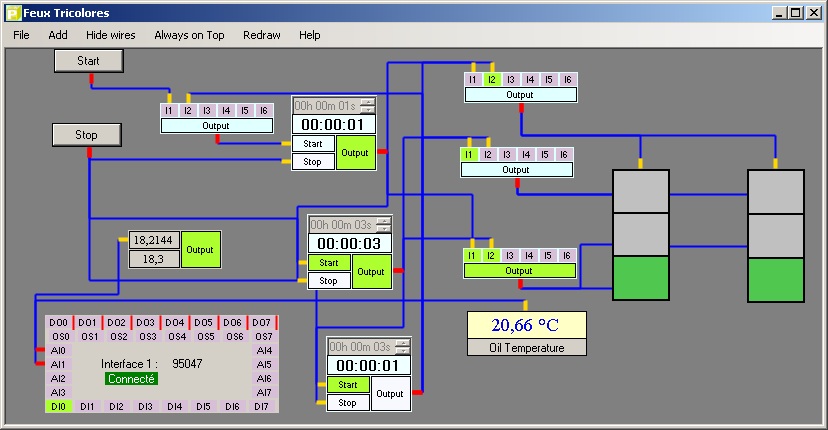Toggle the highlighted DI0 digital input
The width and height of the screenshot is (828, 430).
pos(58,407)
